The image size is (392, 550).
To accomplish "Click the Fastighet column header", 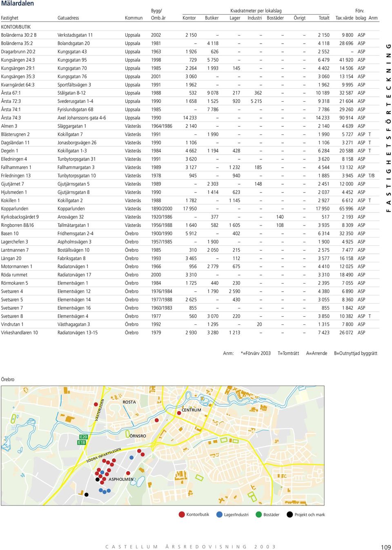I will pyautogui.click(x=10, y=18).
